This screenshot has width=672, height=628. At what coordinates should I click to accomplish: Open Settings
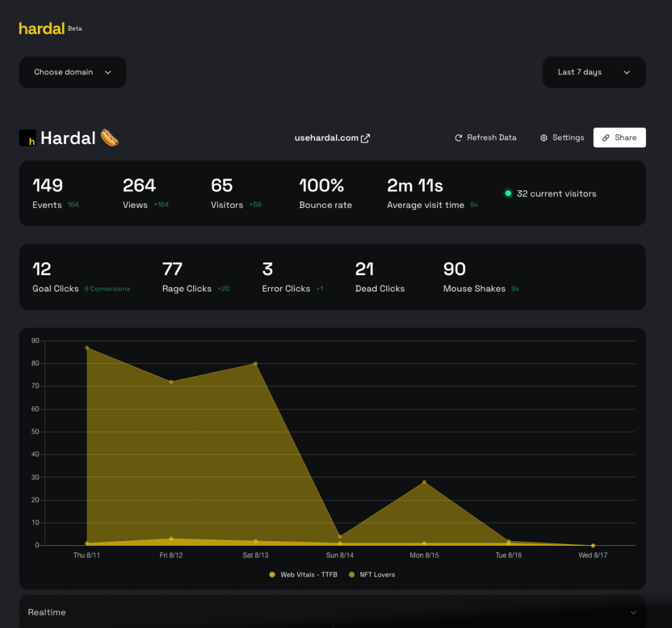(x=562, y=138)
